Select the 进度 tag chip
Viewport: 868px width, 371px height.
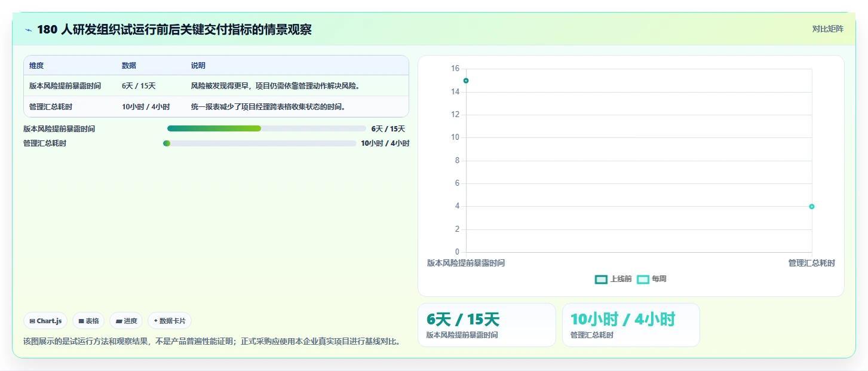[x=126, y=321]
